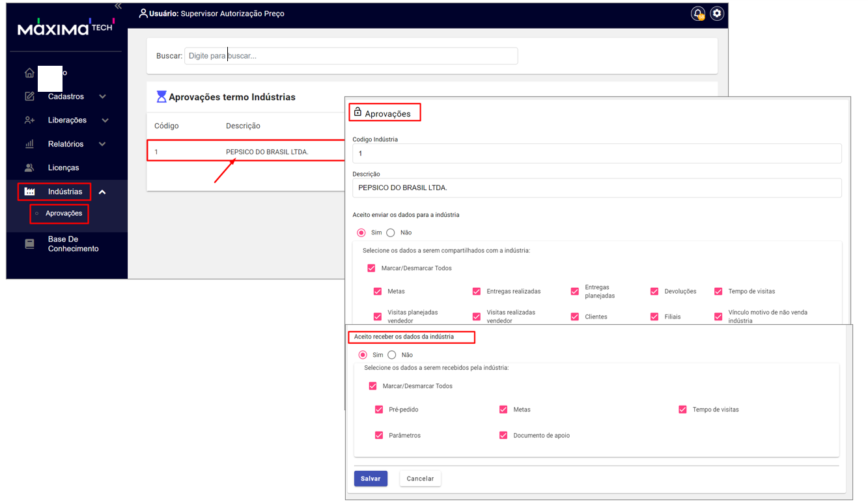Click the Cadastros edit icon
The image size is (868, 504).
29,96
